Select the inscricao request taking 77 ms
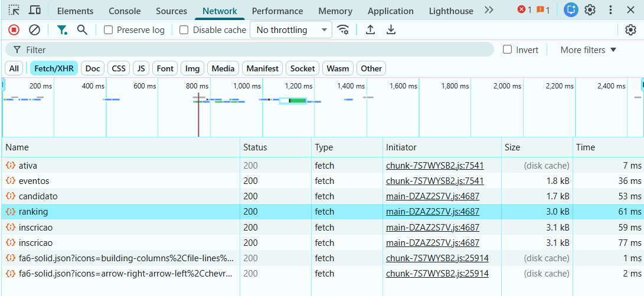Viewport: 644px width, 296px height. click(x=322, y=242)
